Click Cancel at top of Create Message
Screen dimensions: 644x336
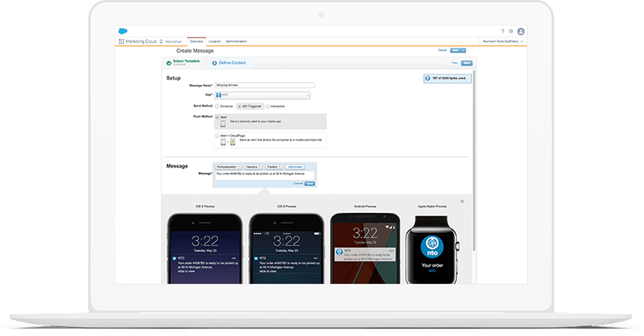[x=443, y=50]
